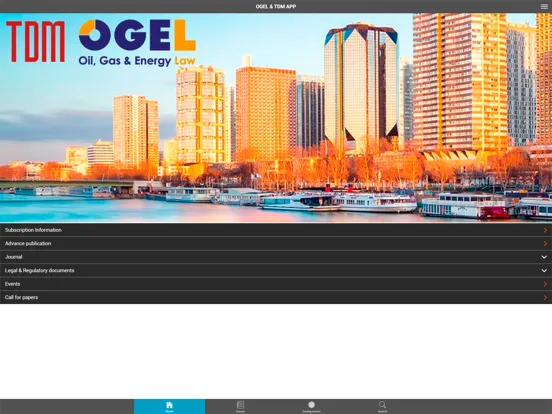Click the Call for papers arrow
The width and height of the screenshot is (552, 414).
545,297
